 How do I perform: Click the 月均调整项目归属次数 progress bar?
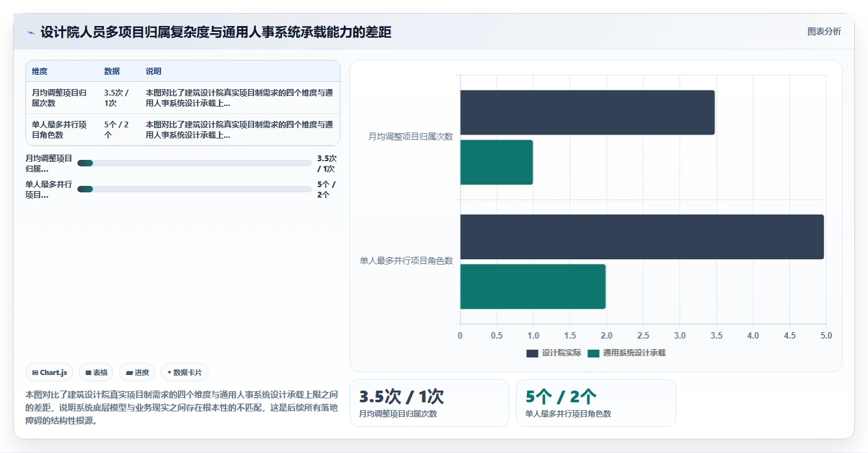194,163
